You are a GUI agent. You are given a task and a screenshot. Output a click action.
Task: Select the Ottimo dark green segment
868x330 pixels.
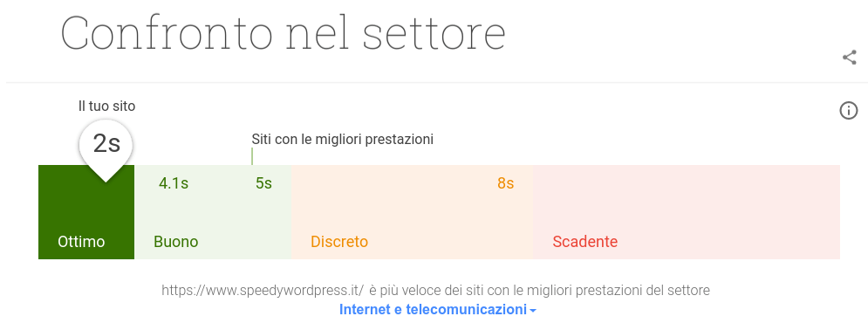point(86,212)
